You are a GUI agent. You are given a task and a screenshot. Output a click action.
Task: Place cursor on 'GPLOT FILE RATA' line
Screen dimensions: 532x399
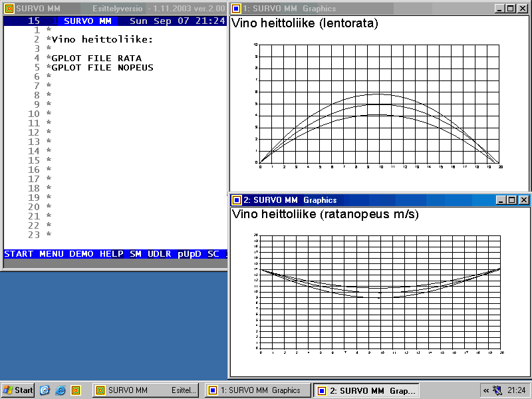coord(96,58)
